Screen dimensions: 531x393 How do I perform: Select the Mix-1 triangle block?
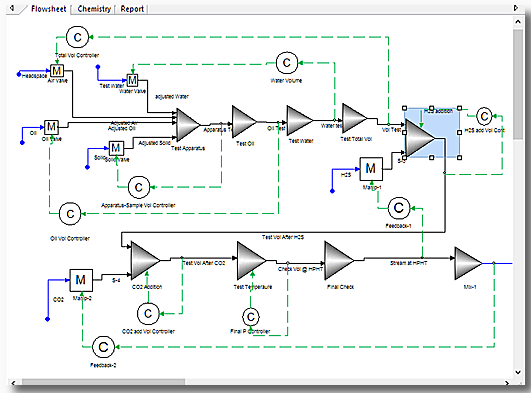coord(468,263)
